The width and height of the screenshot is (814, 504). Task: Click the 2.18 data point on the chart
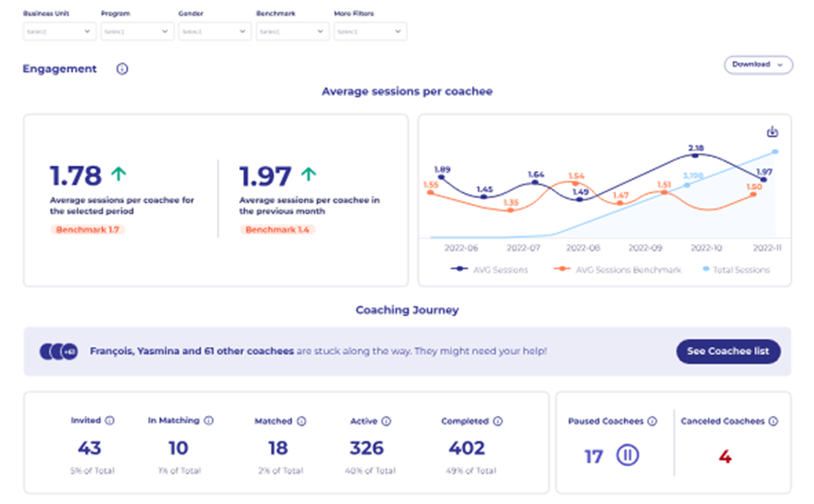(x=695, y=155)
